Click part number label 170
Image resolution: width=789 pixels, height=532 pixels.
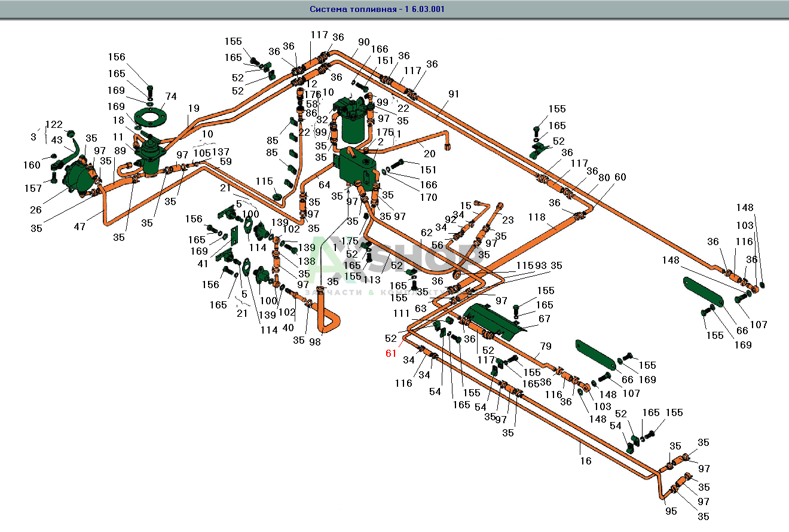428,197
